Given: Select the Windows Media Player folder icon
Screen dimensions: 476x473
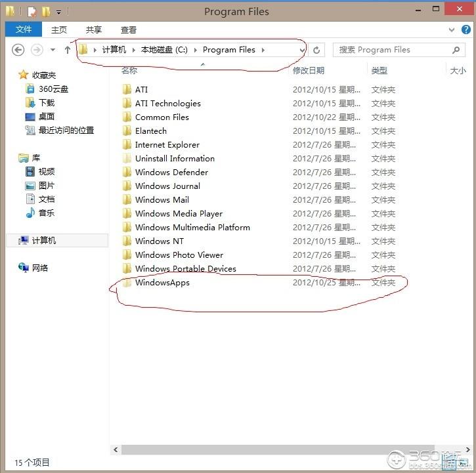Looking at the screenshot, I should tap(127, 213).
